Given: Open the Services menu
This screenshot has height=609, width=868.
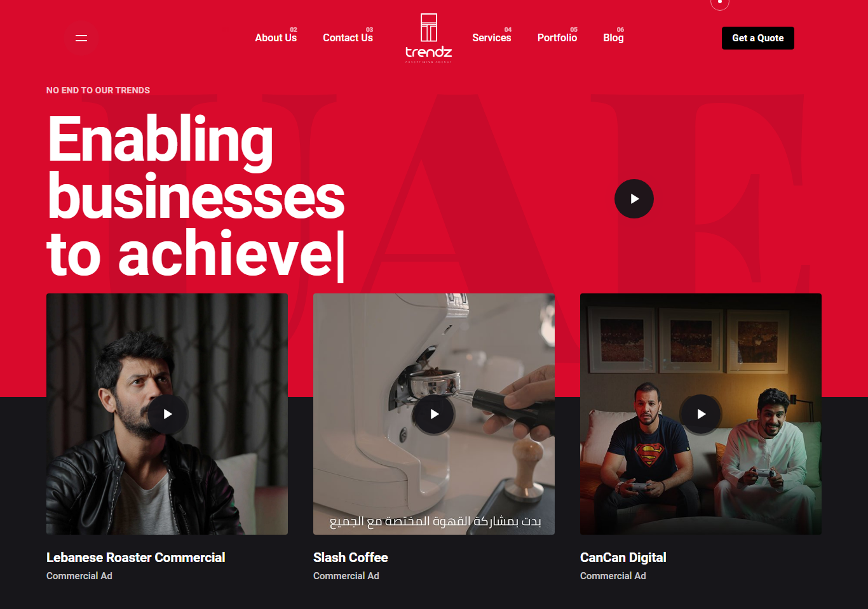Looking at the screenshot, I should coord(492,37).
